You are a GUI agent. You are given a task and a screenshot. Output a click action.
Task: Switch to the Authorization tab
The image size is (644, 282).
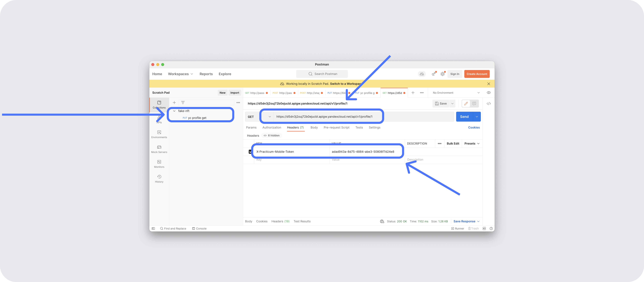(271, 128)
